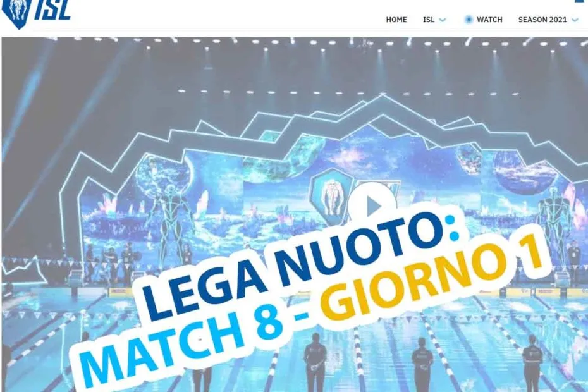Go to the WATCH section
588x392 pixels.
489,20
